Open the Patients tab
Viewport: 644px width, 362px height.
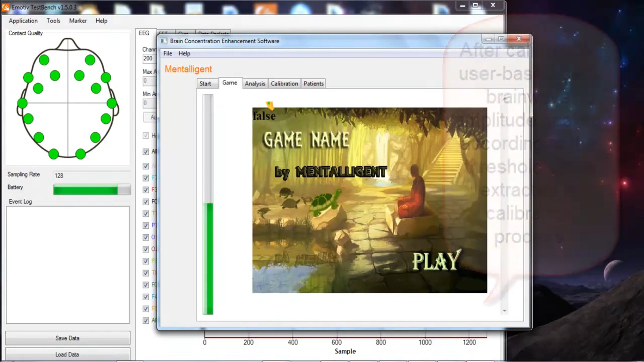pyautogui.click(x=313, y=84)
